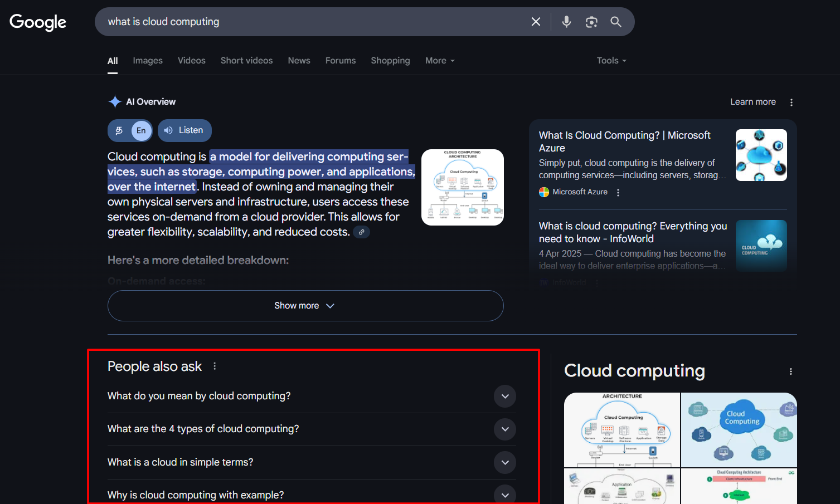Viewport: 840px width, 504px height.
Task: Click the Google logo
Action: pos(38,22)
